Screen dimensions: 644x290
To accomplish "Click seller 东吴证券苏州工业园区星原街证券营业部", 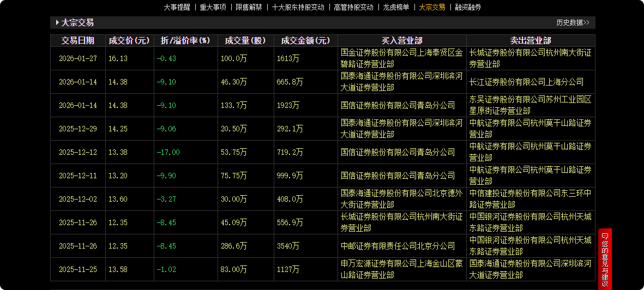I will coord(531,105).
